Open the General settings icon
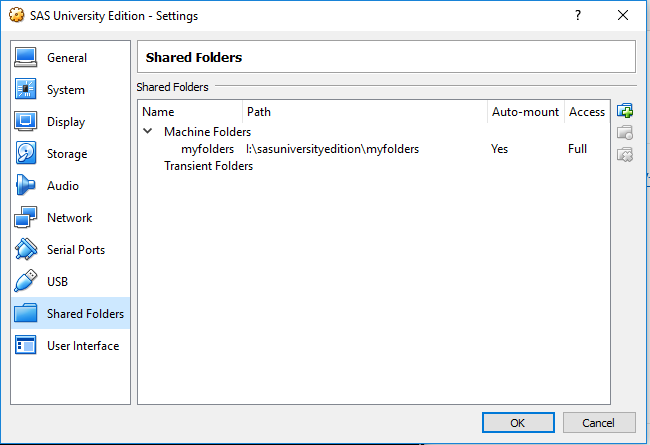Image resolution: width=650 pixels, height=445 pixels. coord(27,58)
